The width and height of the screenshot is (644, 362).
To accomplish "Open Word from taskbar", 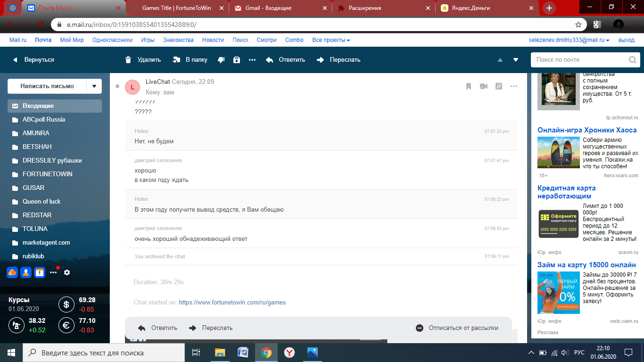I will click(243, 353).
